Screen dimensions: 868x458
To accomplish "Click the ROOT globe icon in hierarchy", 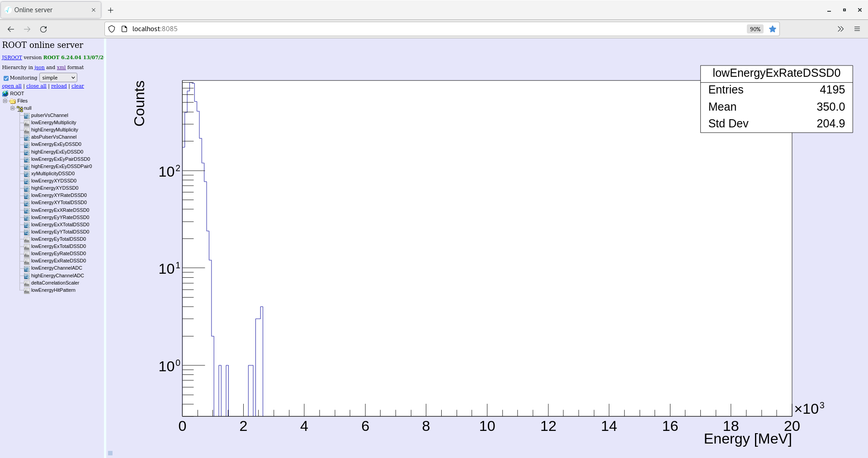I will pyautogui.click(x=5, y=94).
